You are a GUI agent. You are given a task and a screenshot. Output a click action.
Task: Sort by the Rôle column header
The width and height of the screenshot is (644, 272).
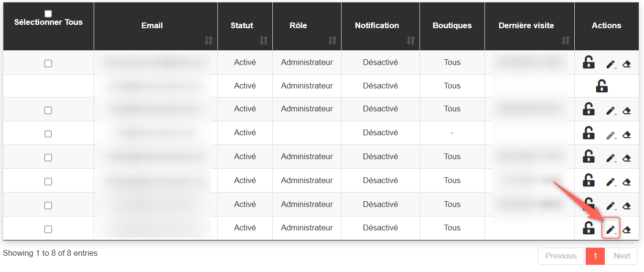point(333,41)
